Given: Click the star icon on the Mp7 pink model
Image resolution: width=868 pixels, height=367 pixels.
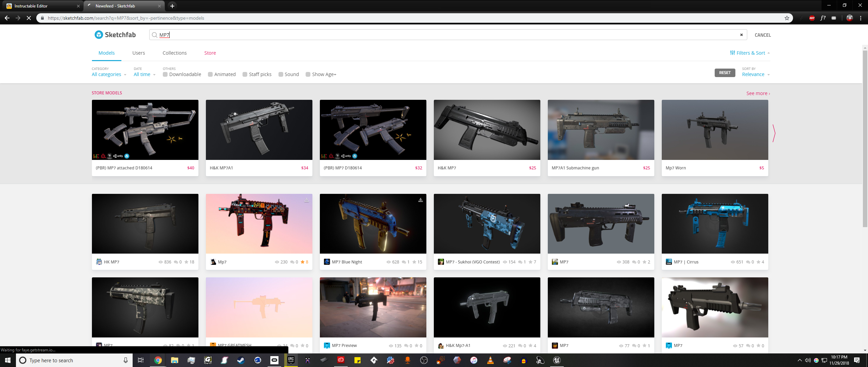Looking at the screenshot, I should click(303, 262).
